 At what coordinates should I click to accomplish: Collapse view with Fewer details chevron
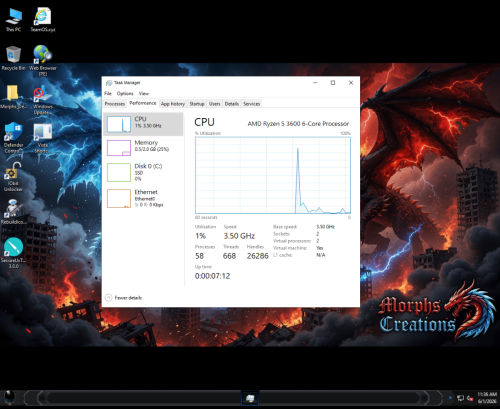pyautogui.click(x=109, y=298)
